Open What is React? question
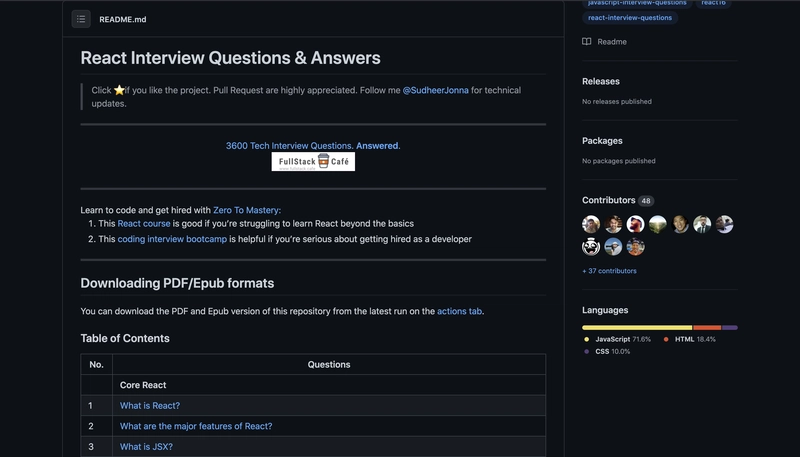The height and width of the screenshot is (457, 800). click(x=150, y=405)
